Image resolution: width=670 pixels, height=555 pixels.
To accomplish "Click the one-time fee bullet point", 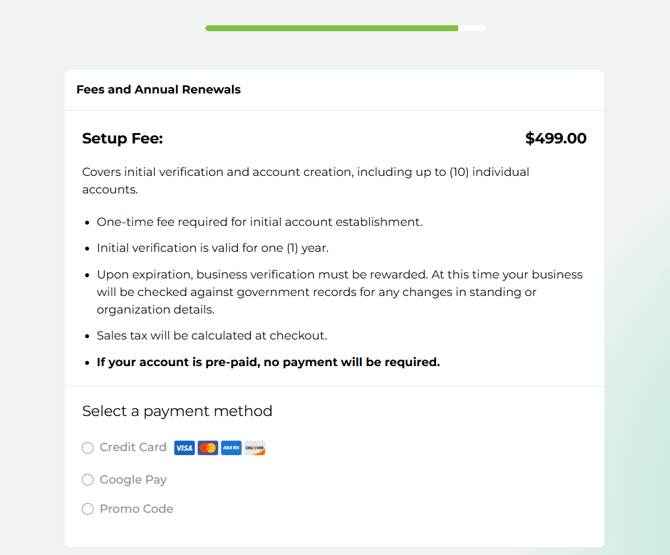I will coord(259,222).
